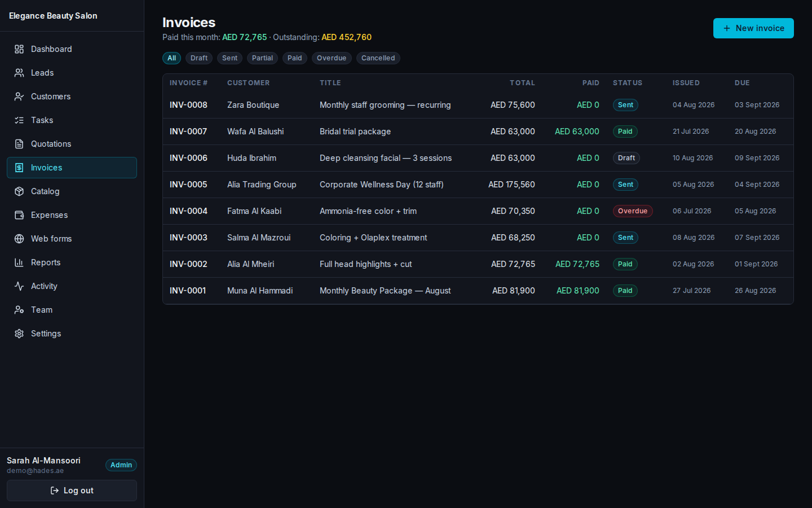This screenshot has width=812, height=508.
Task: Open the Expenses wallet icon
Action: point(19,215)
